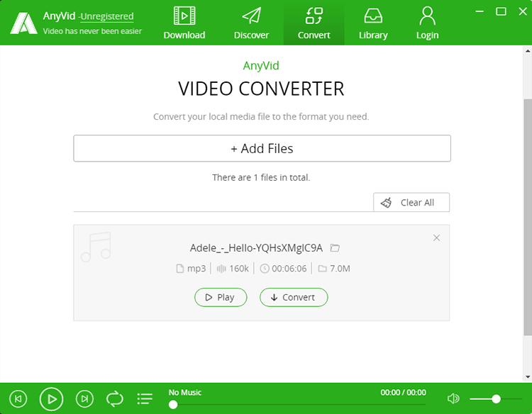Image resolution: width=532 pixels, height=414 pixels.
Task: Open the Login page
Action: pos(427,23)
